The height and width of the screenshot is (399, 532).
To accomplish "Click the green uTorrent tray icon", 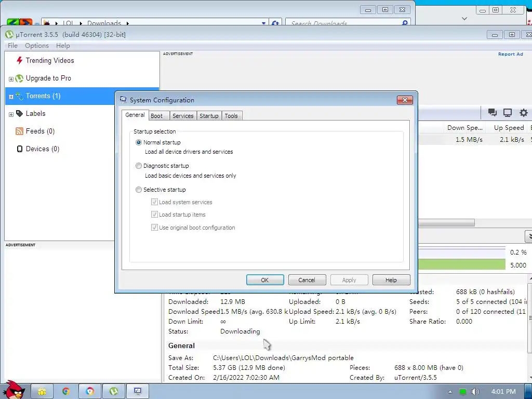I will pyautogui.click(x=462, y=392).
